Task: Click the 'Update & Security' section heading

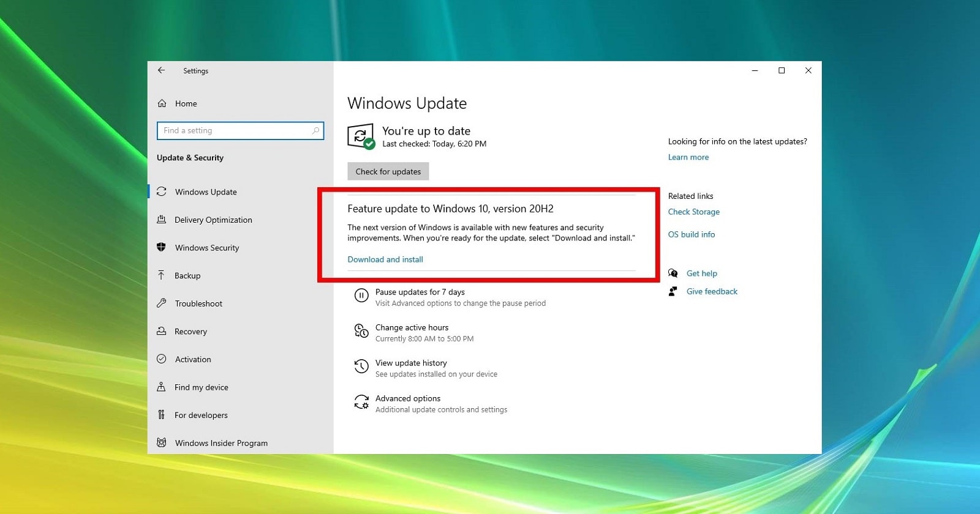Action: (190, 157)
